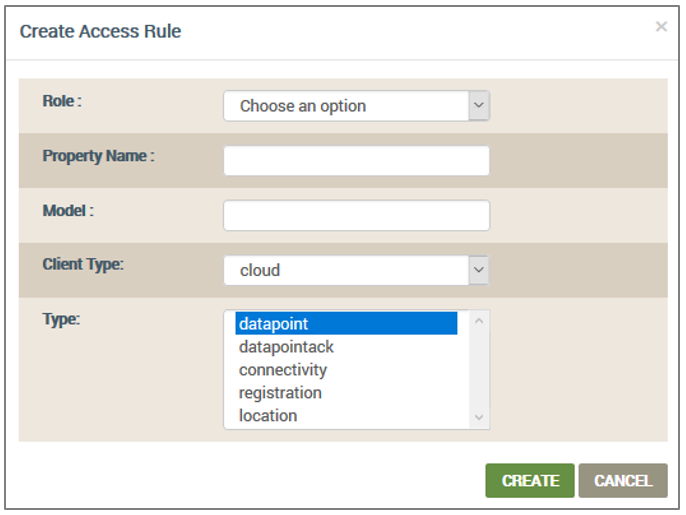Choose connectivity from the Type list
Image resolution: width=686 pixels, height=515 pixels.
tap(346, 370)
